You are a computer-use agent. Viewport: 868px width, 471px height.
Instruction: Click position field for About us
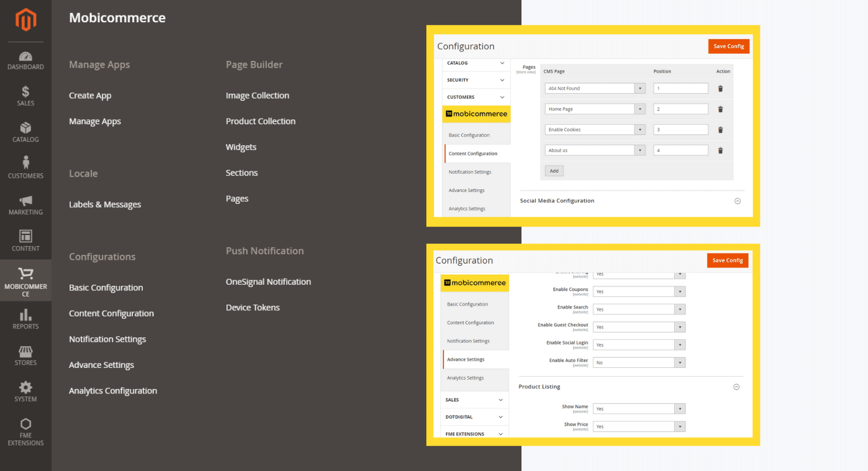681,150
